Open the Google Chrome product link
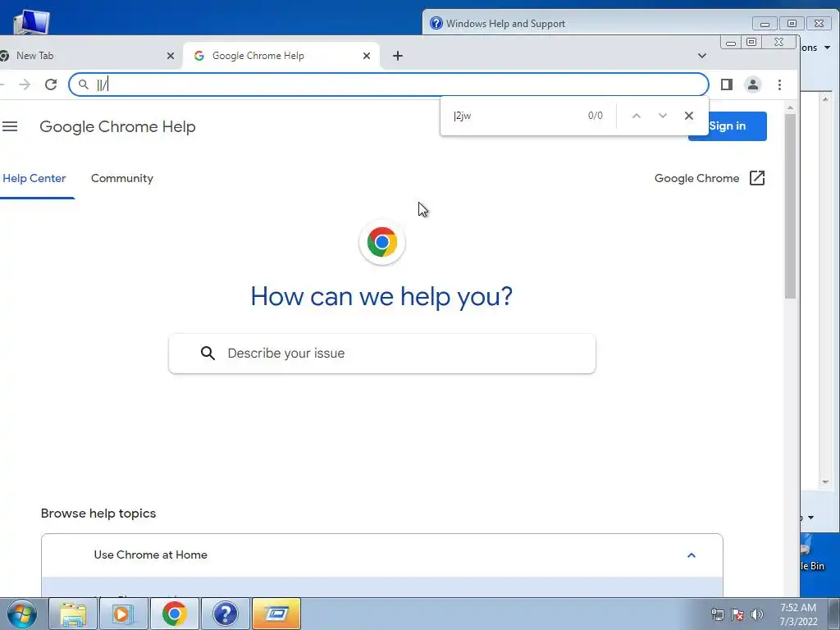Image resolution: width=840 pixels, height=630 pixels. click(696, 178)
